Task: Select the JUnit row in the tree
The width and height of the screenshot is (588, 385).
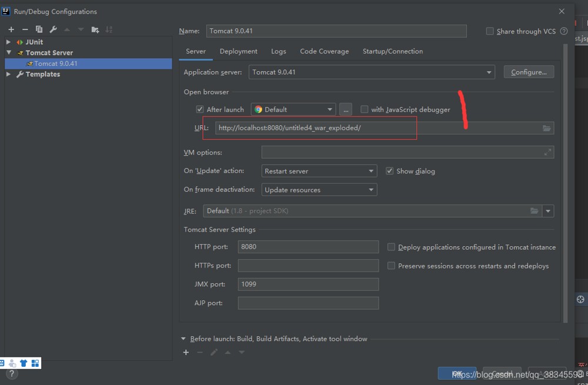Action: coord(89,42)
